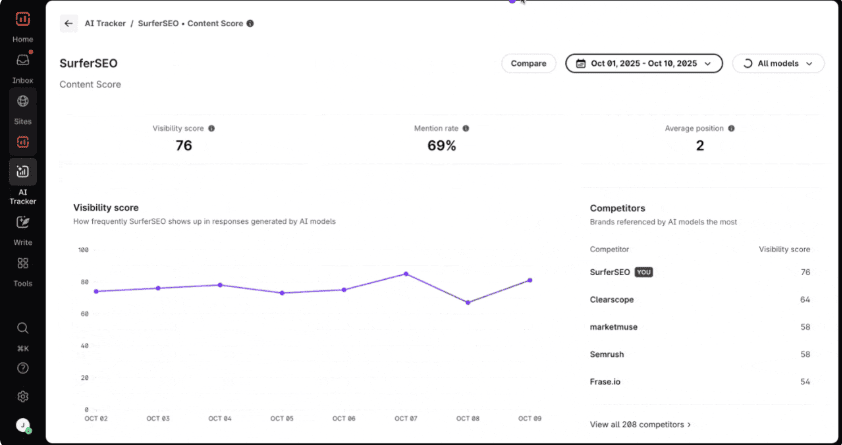Click info icon next to Mention rate
Image resolution: width=842 pixels, height=445 pixels.
466,129
